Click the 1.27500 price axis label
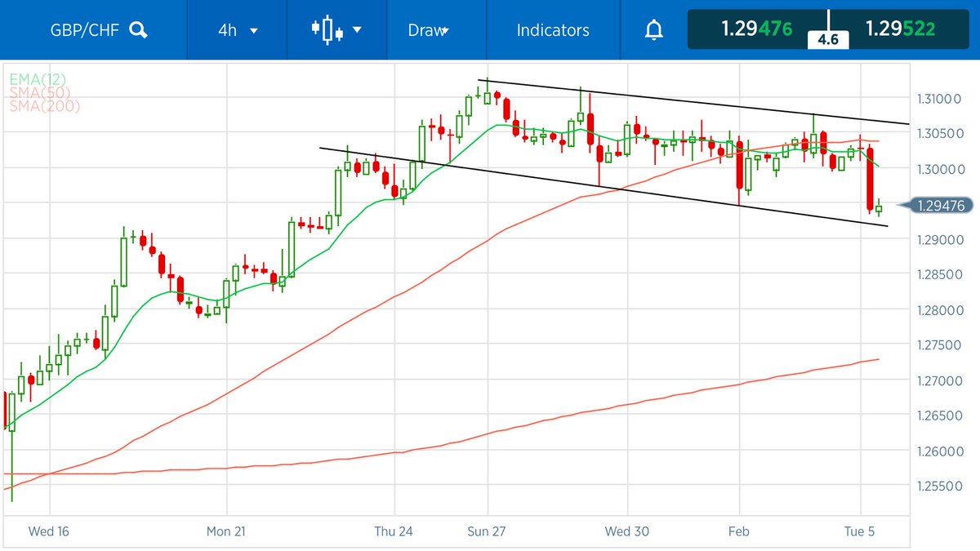Image resolution: width=980 pixels, height=551 pixels. pyautogui.click(x=940, y=345)
